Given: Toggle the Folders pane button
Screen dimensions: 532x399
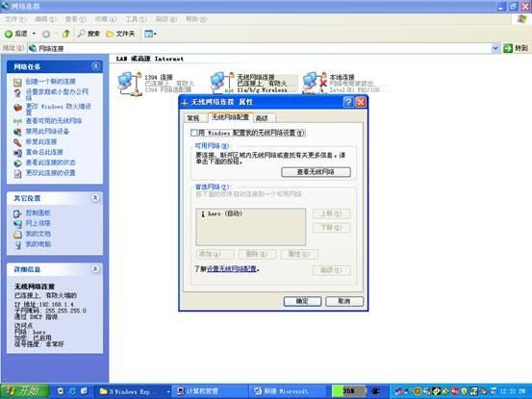Looking at the screenshot, I should pos(120,34).
